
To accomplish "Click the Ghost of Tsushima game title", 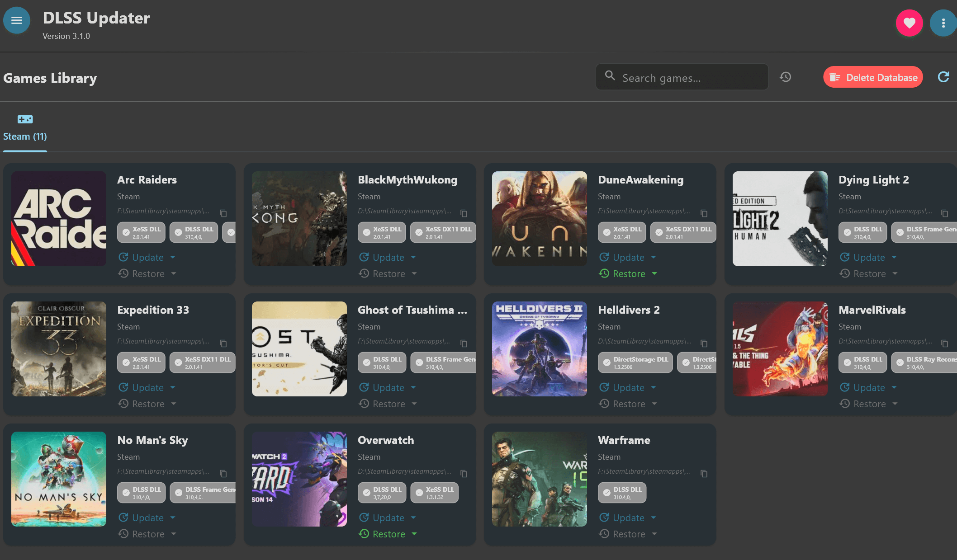I will pos(412,310).
